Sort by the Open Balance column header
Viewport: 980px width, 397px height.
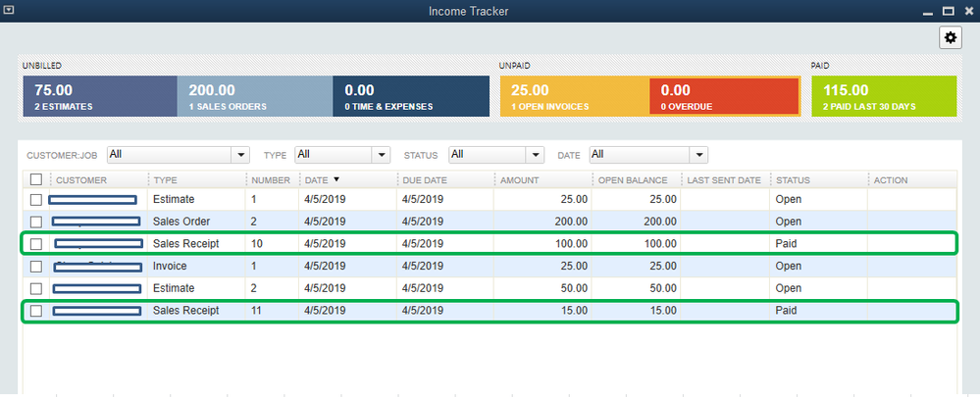tap(633, 180)
